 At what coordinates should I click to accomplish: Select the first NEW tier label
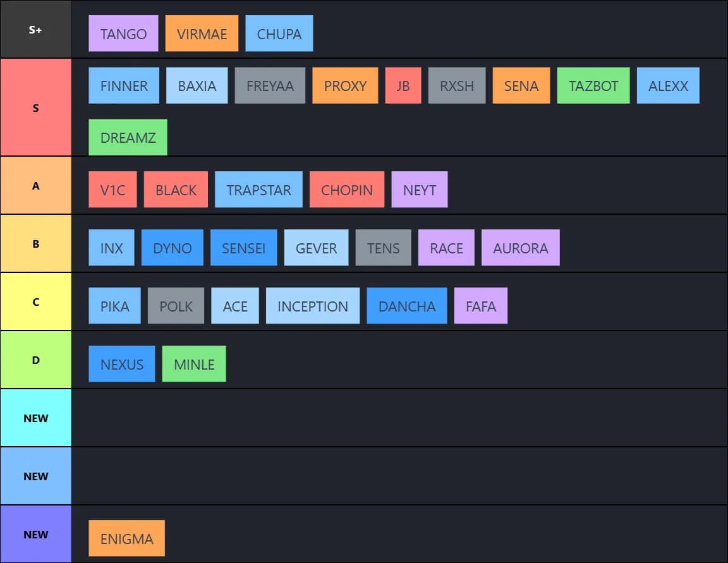tap(36, 418)
